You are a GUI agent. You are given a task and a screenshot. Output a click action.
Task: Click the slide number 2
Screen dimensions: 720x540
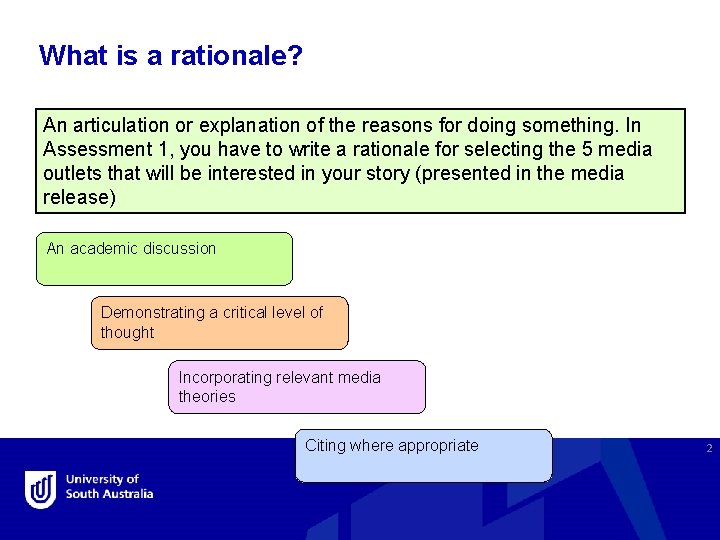[709, 448]
